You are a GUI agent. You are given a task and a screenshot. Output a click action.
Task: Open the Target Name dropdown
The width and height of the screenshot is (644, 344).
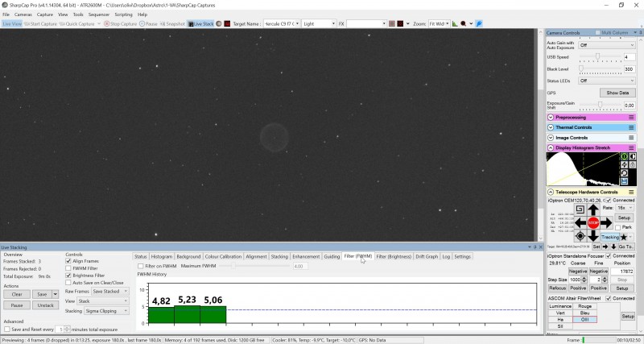coord(297,24)
